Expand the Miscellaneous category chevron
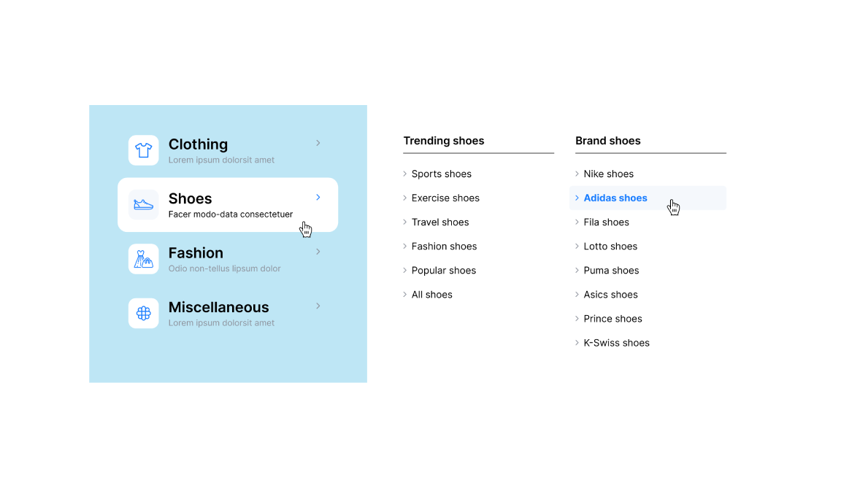This screenshot has height=488, width=868. (318, 306)
